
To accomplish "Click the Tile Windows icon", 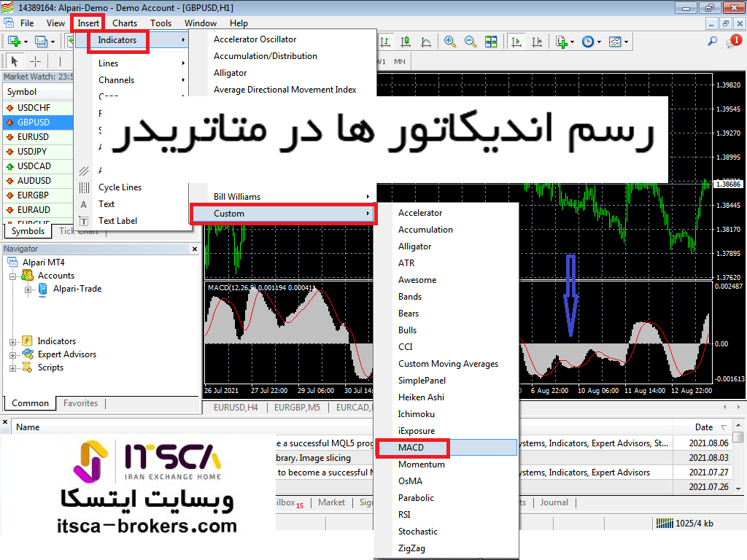I will tap(491, 42).
